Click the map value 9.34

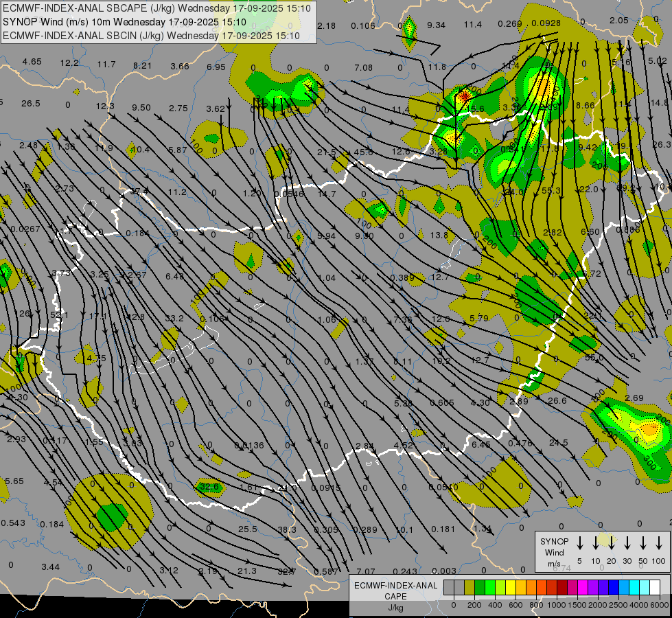(437, 25)
